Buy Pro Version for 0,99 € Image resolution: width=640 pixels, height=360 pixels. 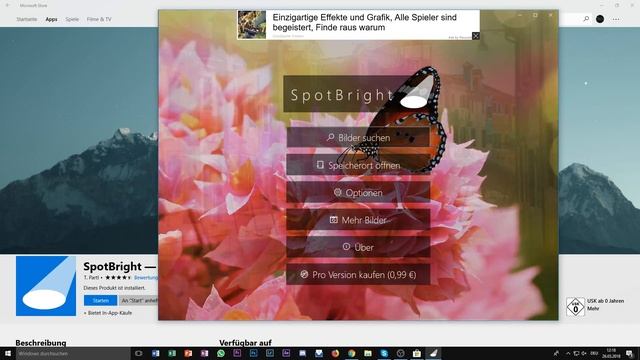[358, 274]
